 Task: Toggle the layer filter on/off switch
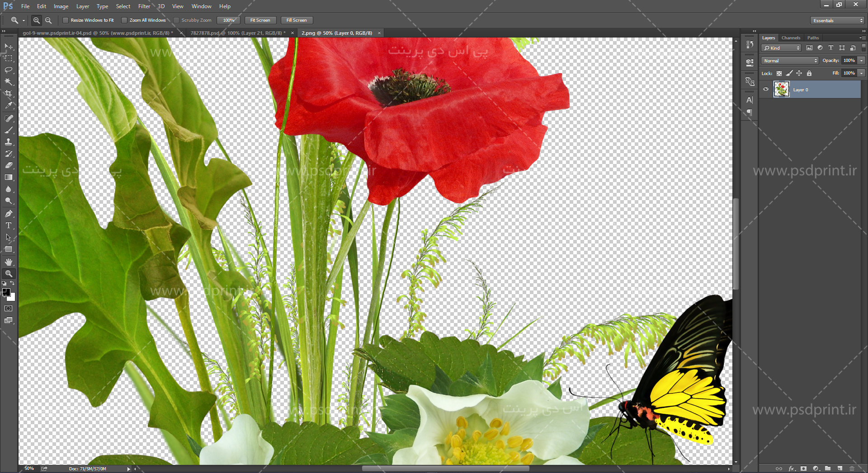click(x=863, y=47)
